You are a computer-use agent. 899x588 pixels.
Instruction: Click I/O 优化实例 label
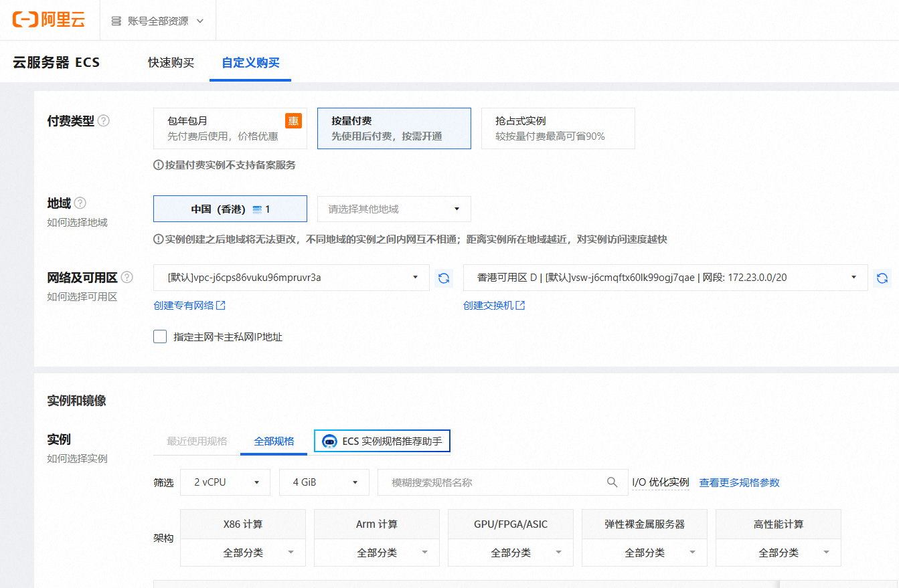click(661, 482)
